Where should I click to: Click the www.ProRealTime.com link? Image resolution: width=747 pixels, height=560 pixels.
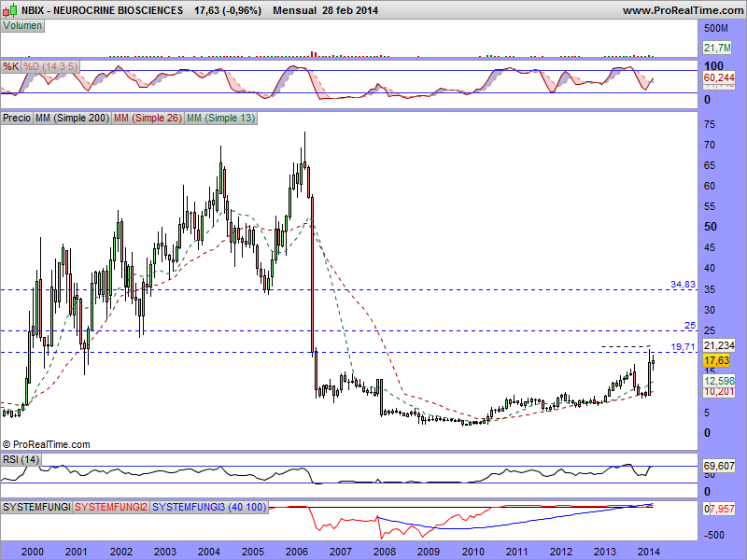(x=683, y=10)
